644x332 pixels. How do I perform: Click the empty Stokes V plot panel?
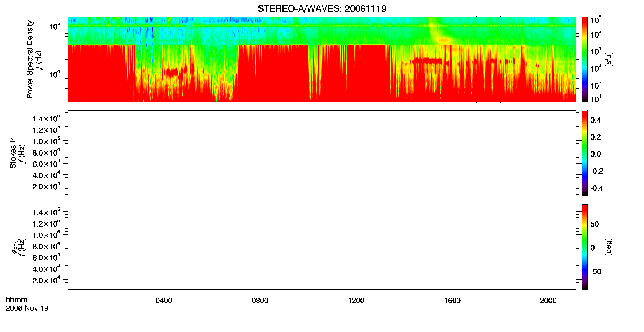(x=322, y=153)
